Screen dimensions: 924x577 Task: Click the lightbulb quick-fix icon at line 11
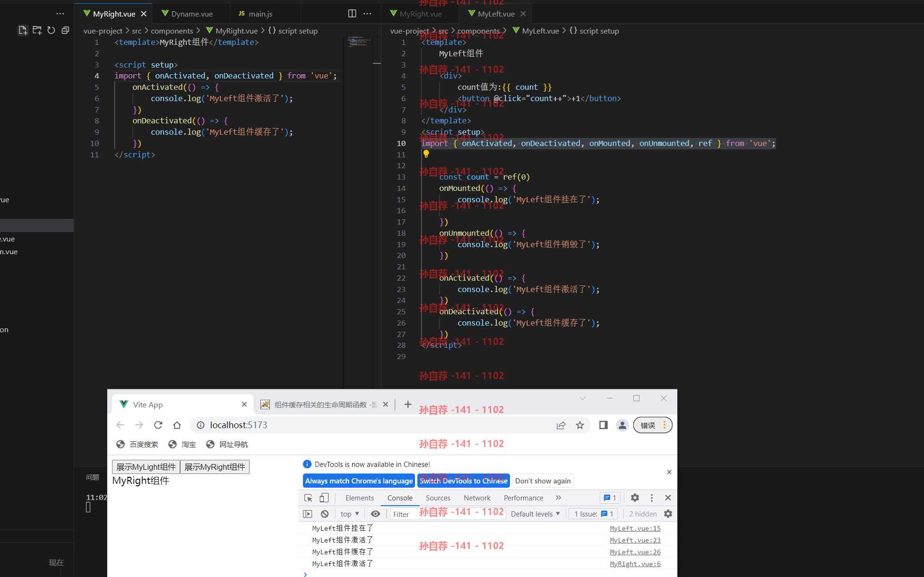pyautogui.click(x=426, y=154)
